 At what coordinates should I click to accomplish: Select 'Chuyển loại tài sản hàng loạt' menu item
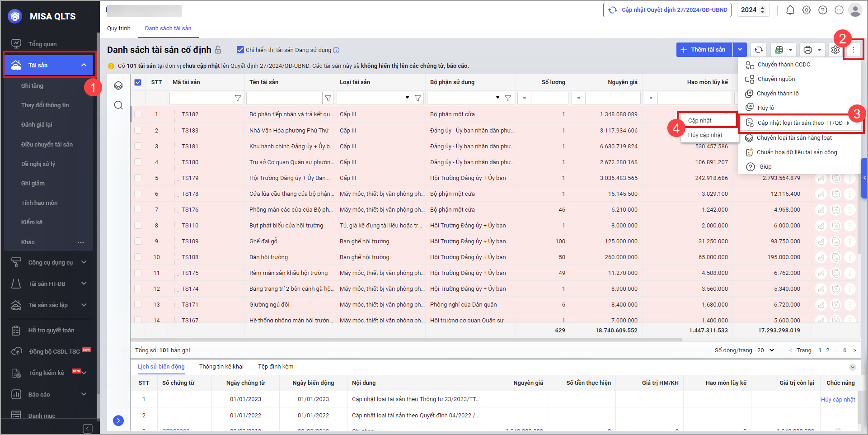[x=794, y=138]
